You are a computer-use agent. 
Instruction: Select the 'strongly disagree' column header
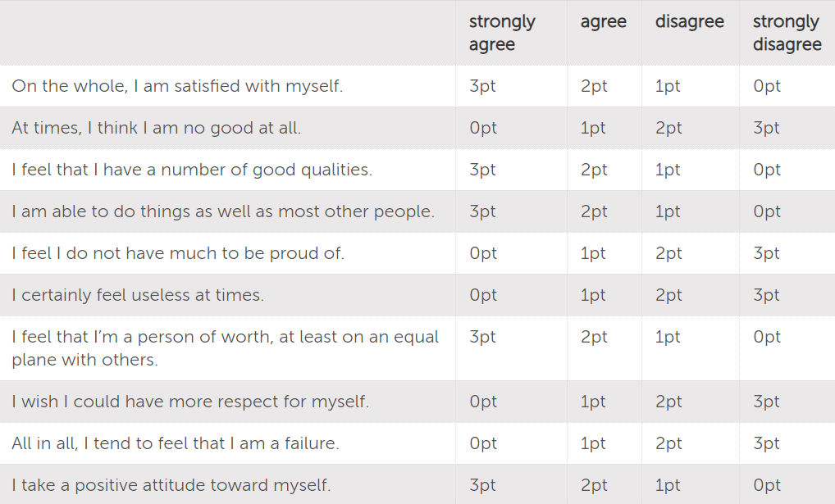787,33
